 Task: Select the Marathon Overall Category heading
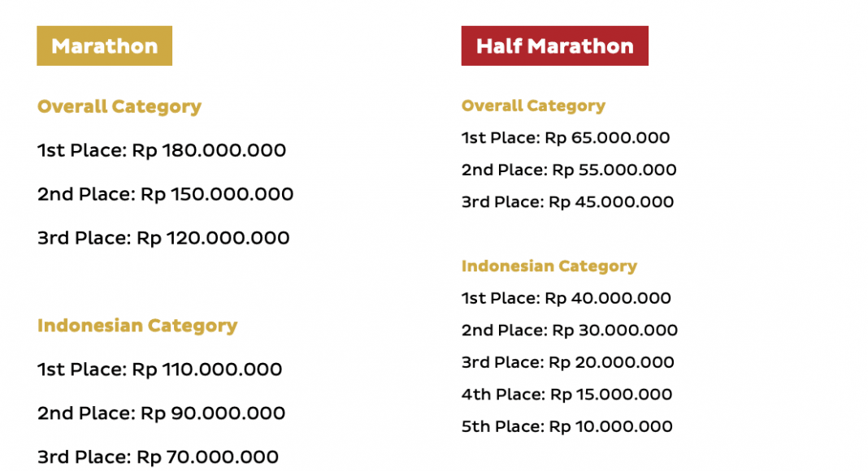click(x=119, y=106)
